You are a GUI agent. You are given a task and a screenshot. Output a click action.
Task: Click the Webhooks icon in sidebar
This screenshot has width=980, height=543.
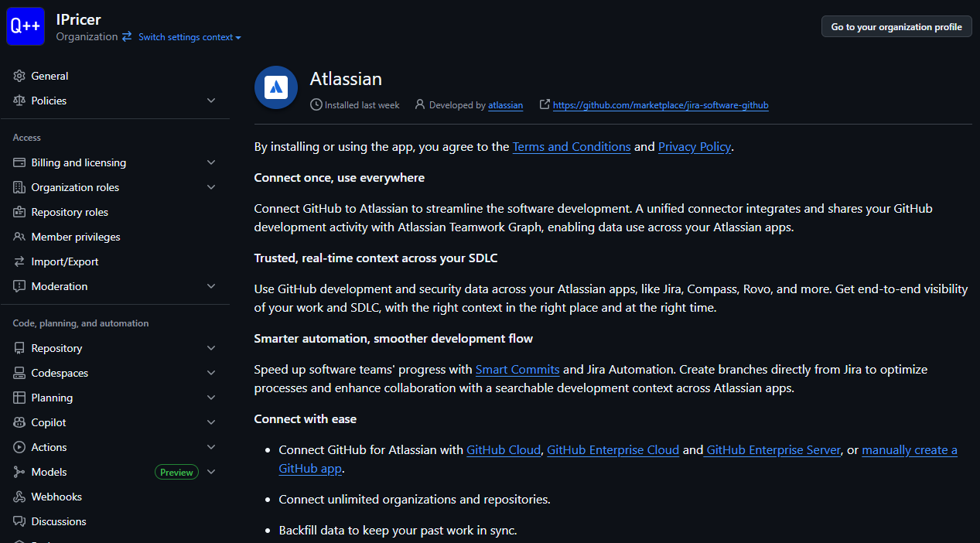pos(19,497)
